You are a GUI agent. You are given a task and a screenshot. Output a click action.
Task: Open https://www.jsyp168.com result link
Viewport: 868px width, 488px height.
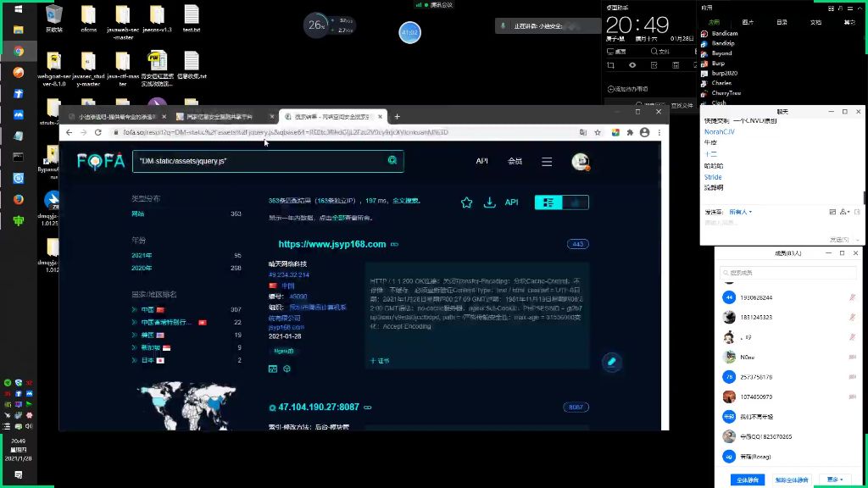pos(332,244)
